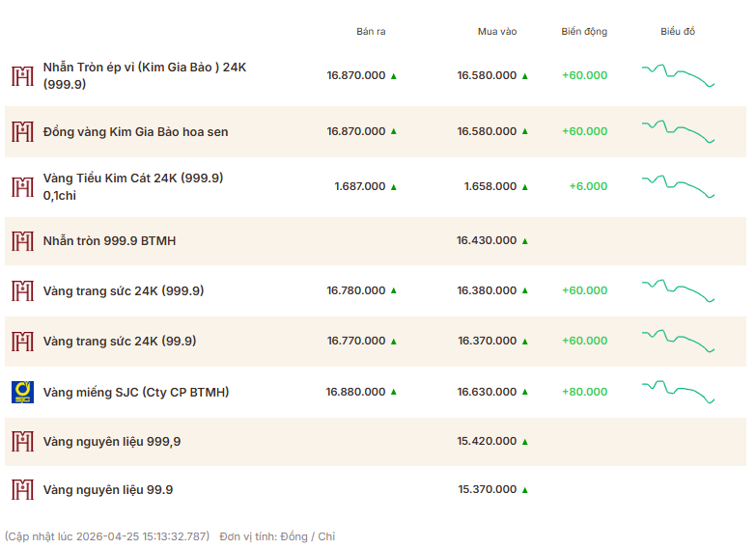Select the Mua vào column header
This screenshot has width=756, height=549.
497,32
